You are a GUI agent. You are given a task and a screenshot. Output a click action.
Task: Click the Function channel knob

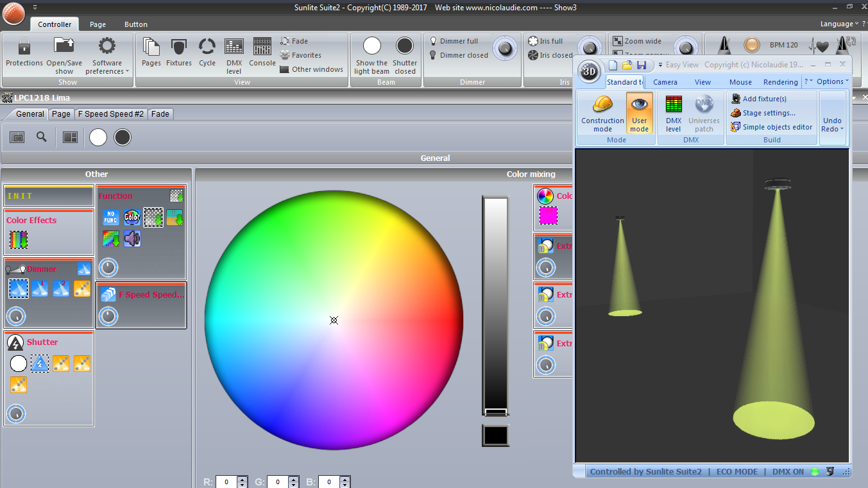108,267
